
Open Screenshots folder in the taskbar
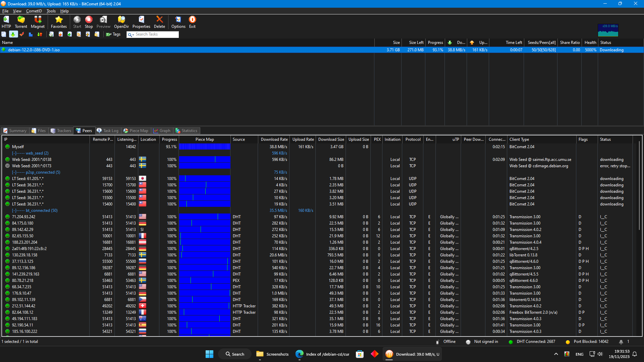click(272, 354)
